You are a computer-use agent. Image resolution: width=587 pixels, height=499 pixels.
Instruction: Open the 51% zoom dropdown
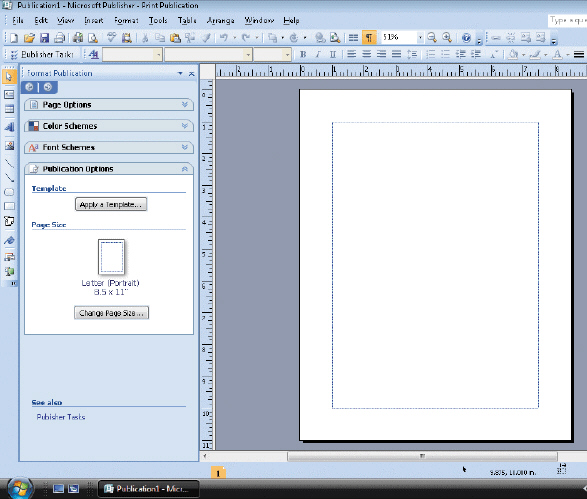point(420,37)
